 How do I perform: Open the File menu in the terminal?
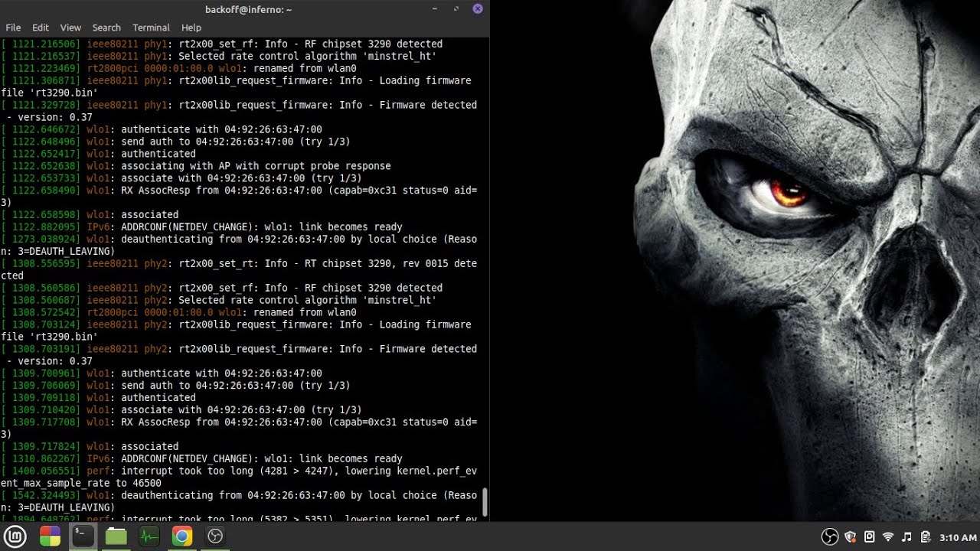[x=13, y=28]
